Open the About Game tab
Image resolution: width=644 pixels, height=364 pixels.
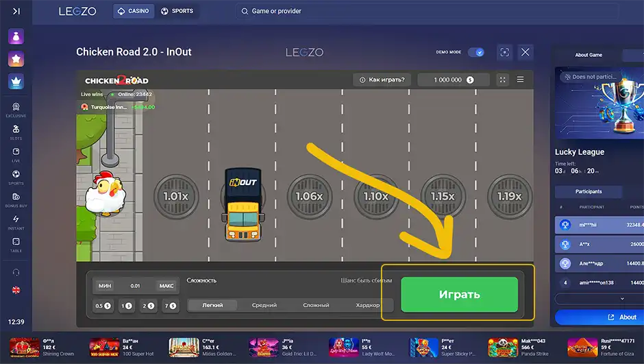click(588, 55)
